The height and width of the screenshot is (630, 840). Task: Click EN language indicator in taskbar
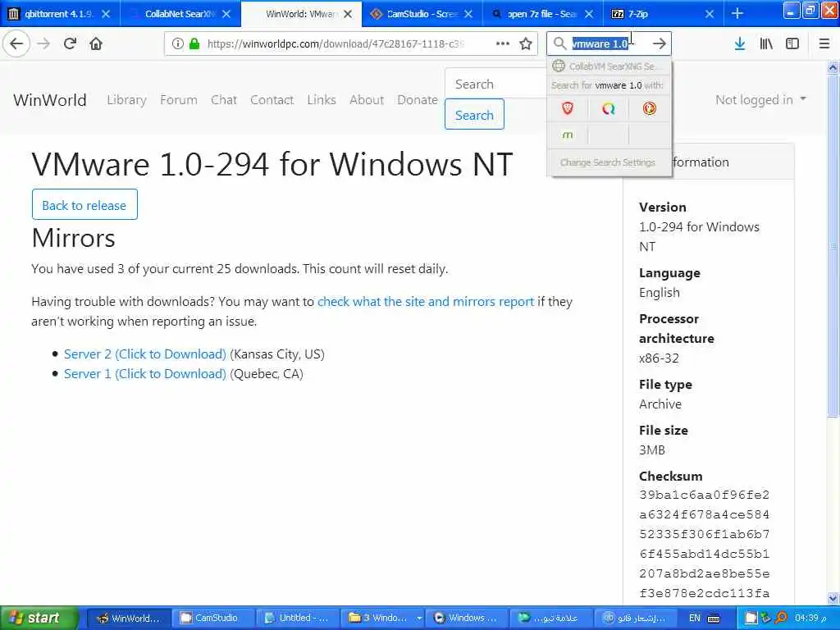click(x=694, y=619)
